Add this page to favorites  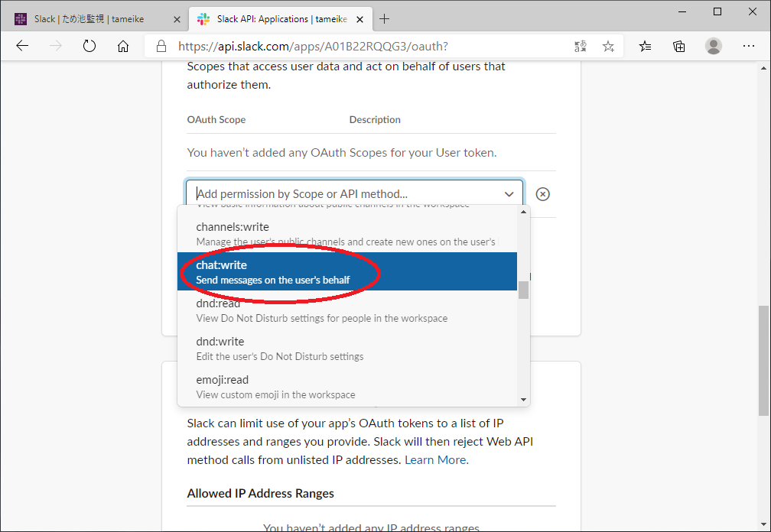(608, 47)
